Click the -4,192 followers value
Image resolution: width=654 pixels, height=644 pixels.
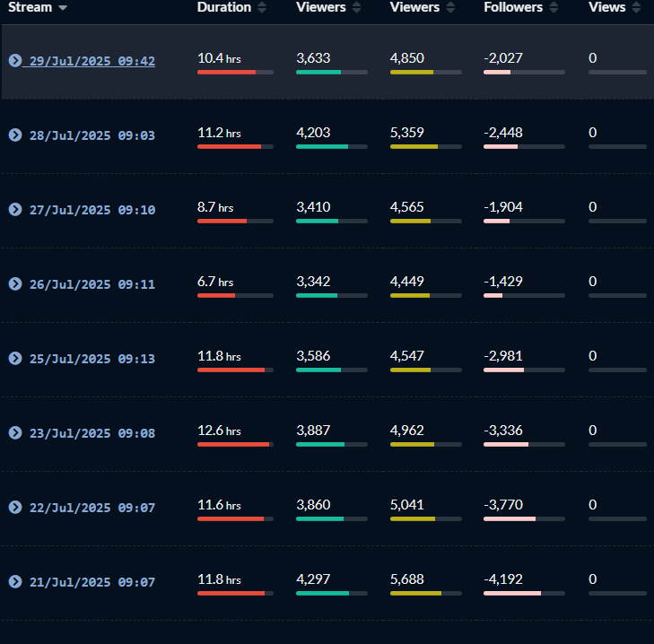503,579
